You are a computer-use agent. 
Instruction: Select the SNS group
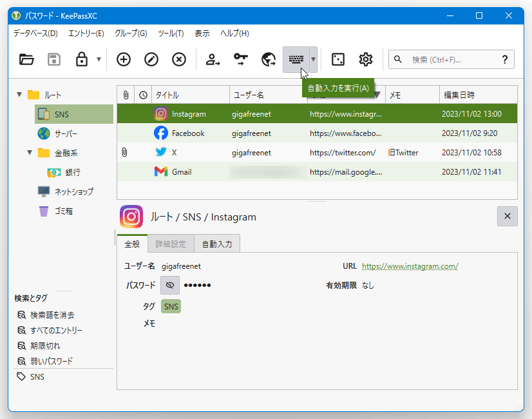point(74,114)
